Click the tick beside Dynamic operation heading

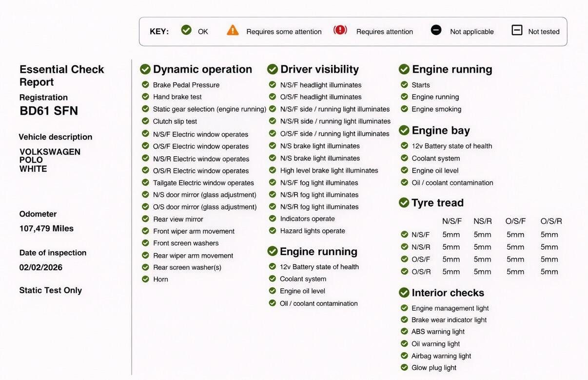coord(145,69)
